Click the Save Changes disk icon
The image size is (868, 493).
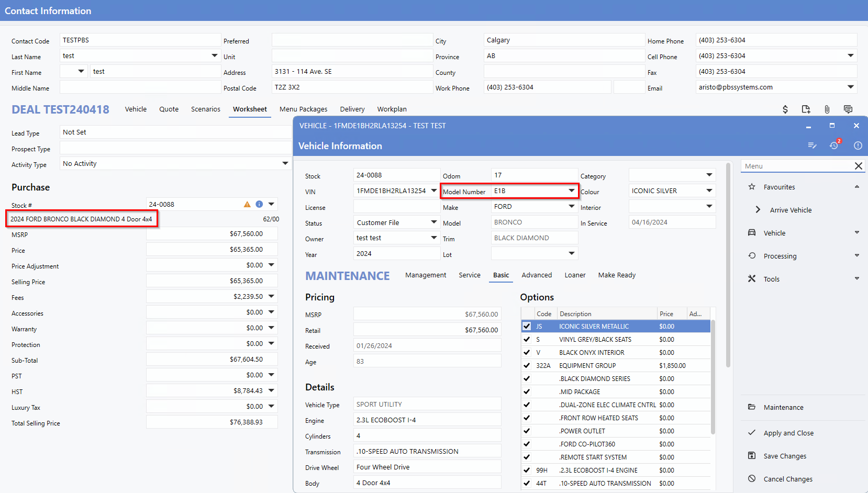point(752,455)
